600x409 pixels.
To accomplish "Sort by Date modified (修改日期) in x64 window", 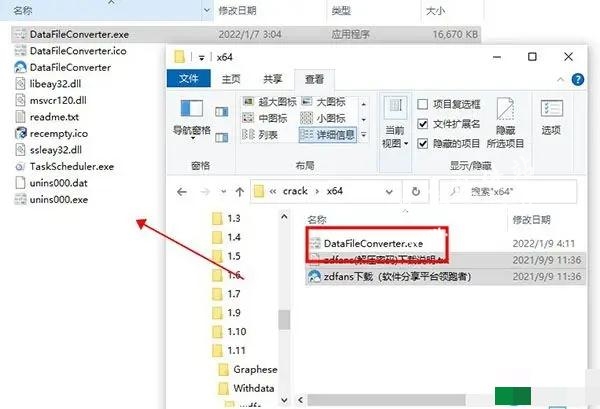I will click(532, 220).
